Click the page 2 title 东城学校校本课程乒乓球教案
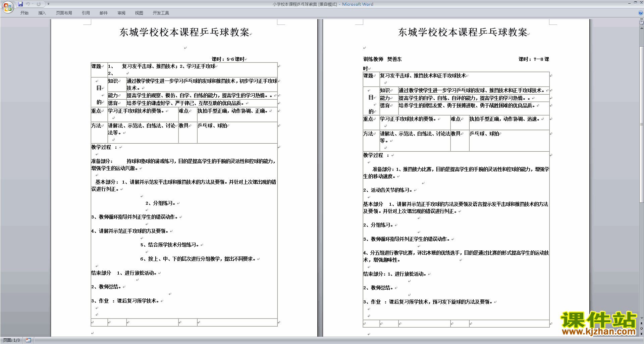 coord(463,32)
